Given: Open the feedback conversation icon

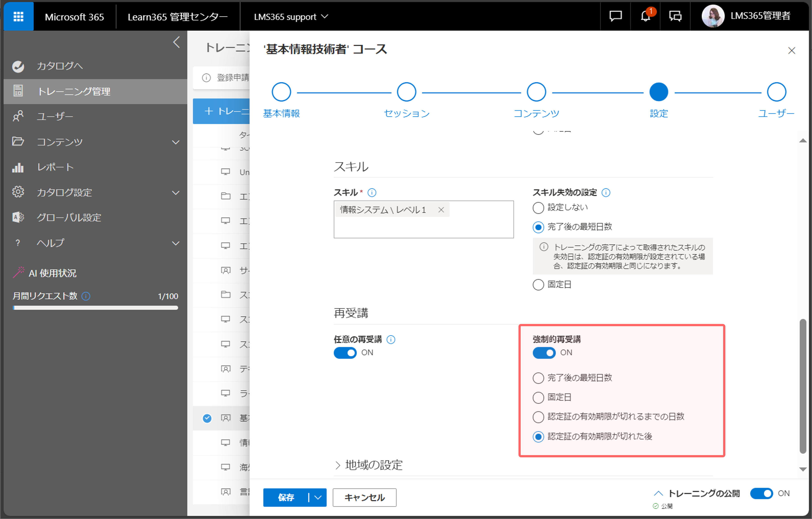Looking at the screenshot, I should tap(675, 16).
